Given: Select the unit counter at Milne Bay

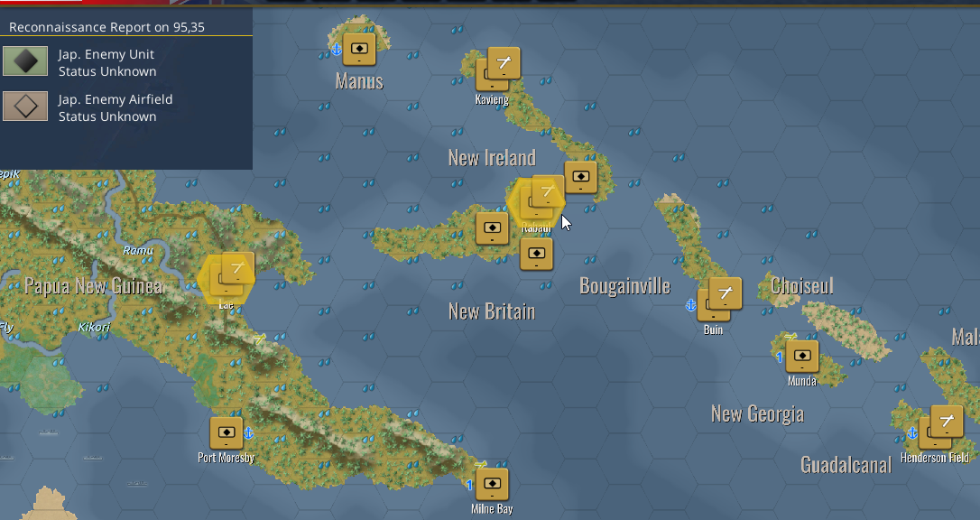Looking at the screenshot, I should [492, 485].
